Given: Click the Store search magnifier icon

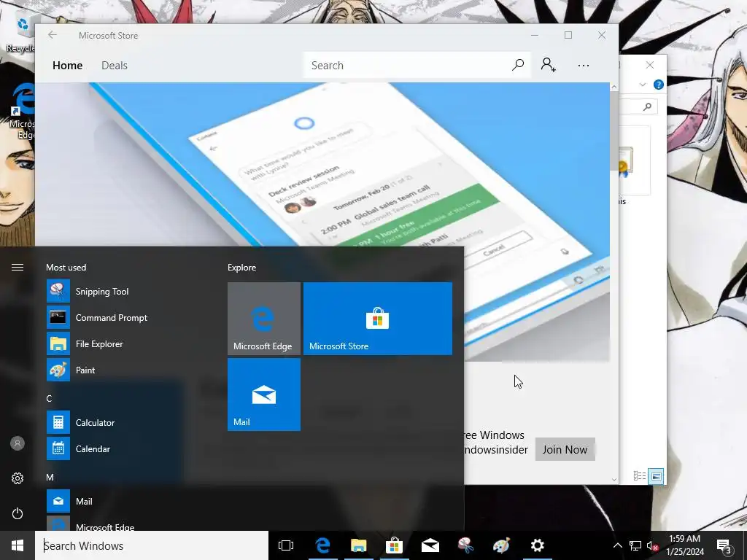Looking at the screenshot, I should tap(518, 65).
